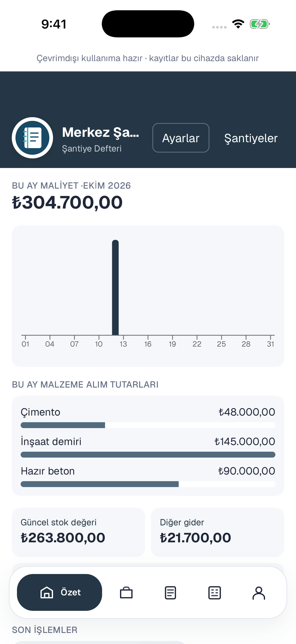Screen dimensions: 296x644
Task: Open the ledger list tab icon
Action: click(215, 592)
